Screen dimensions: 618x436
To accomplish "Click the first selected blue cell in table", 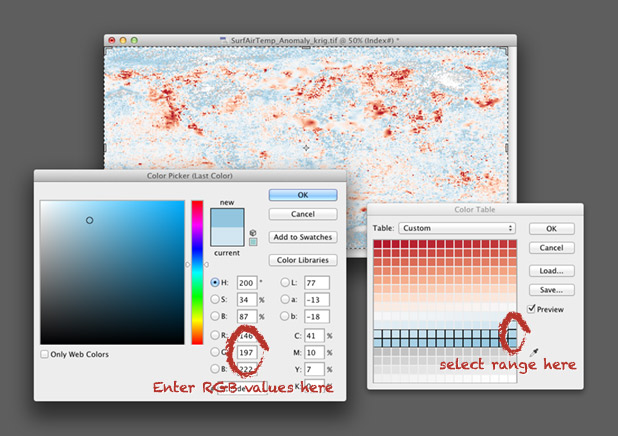I will (378, 334).
